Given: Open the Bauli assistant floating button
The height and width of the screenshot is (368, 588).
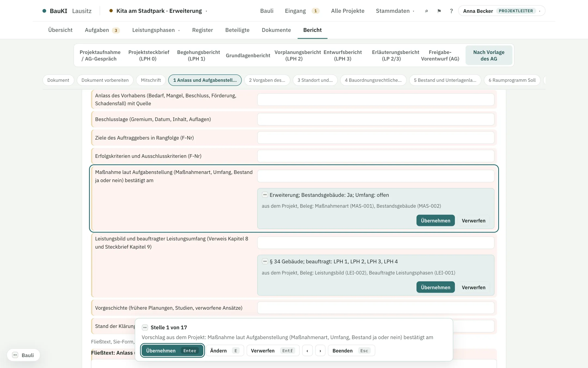Looking at the screenshot, I should click(x=23, y=355).
